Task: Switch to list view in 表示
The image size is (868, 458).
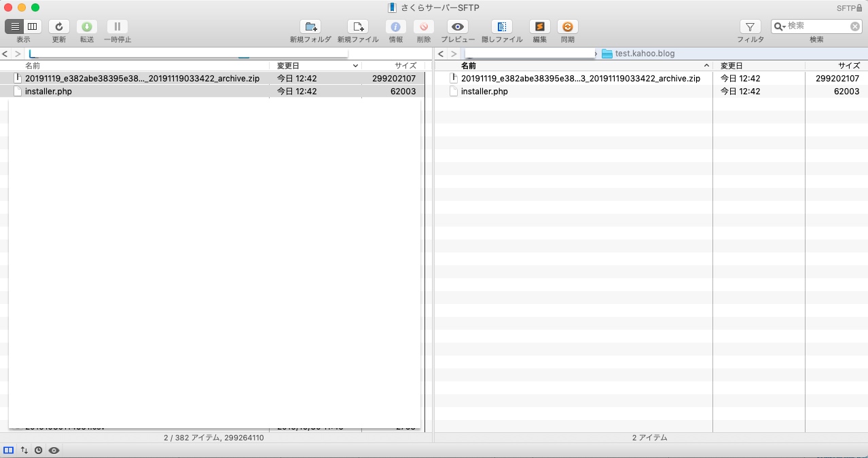Action: [x=15, y=26]
